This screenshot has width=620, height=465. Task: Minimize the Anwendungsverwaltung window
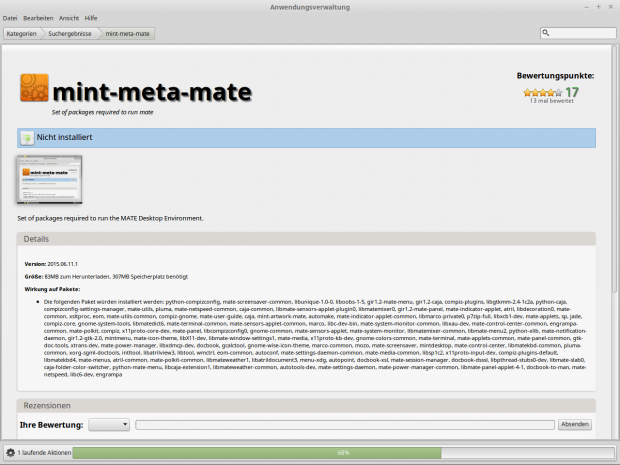pyautogui.click(x=587, y=7)
